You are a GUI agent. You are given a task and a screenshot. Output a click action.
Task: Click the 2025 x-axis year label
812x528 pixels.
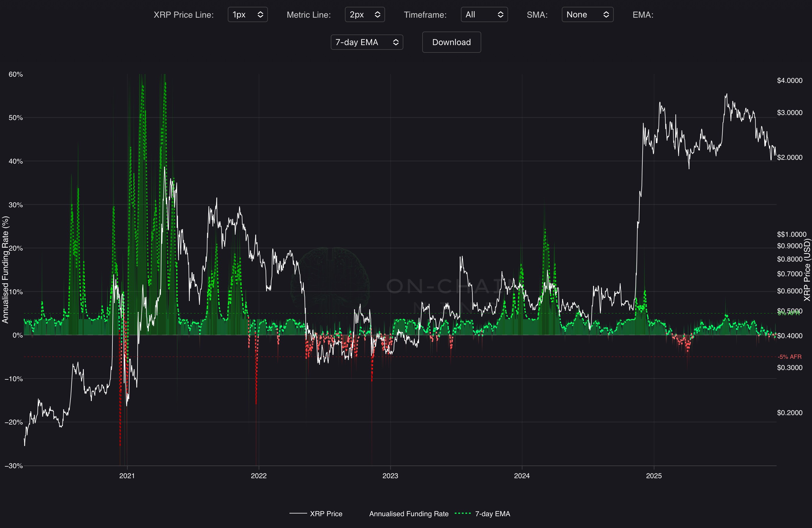pos(654,476)
